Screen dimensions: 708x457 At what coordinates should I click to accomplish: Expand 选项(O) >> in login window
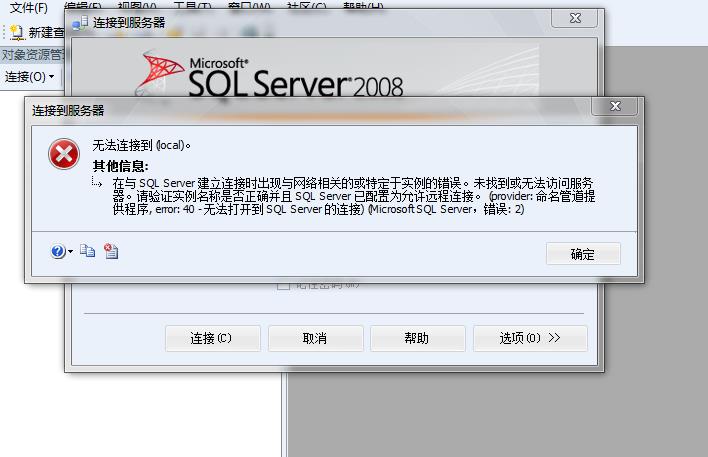(530, 338)
